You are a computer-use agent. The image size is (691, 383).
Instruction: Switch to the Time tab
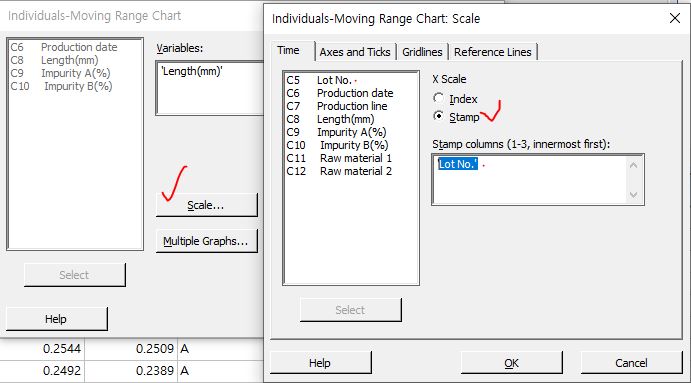pyautogui.click(x=288, y=51)
